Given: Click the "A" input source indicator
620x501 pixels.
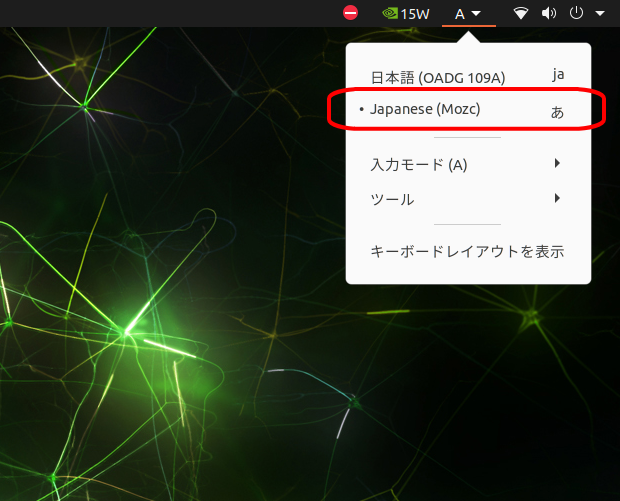Looking at the screenshot, I should [459, 14].
